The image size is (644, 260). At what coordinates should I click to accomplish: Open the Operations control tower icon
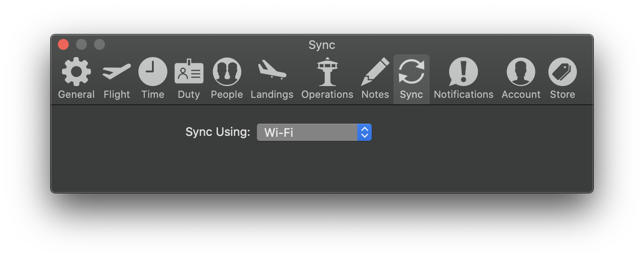pyautogui.click(x=327, y=72)
